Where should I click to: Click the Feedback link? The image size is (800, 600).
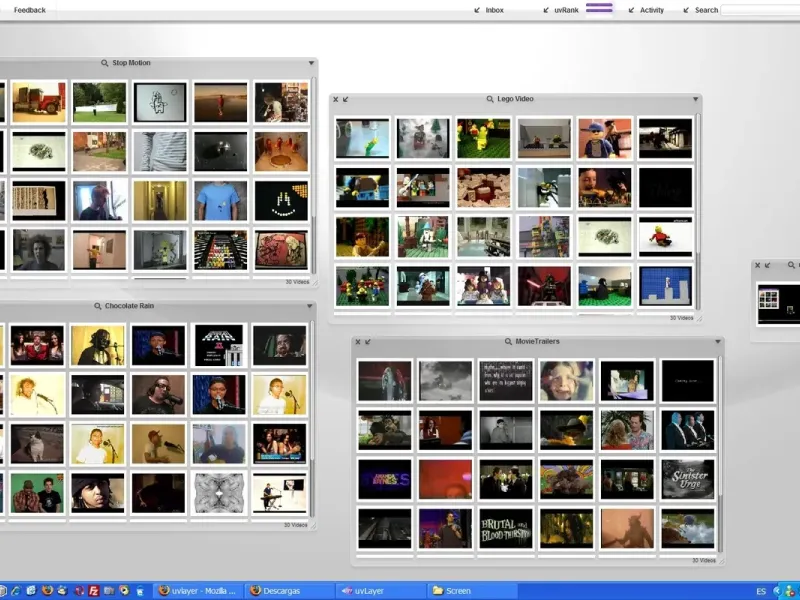pos(30,10)
